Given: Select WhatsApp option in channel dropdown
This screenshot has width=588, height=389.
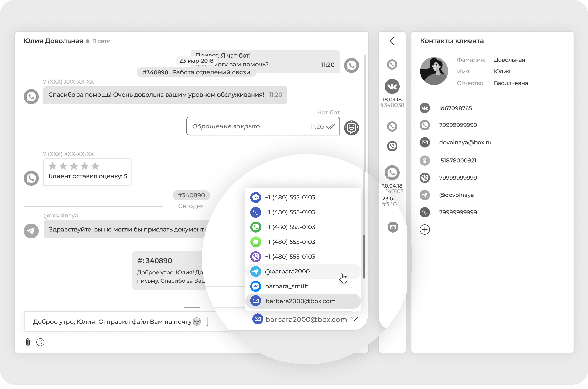Looking at the screenshot, I should tap(303, 227).
